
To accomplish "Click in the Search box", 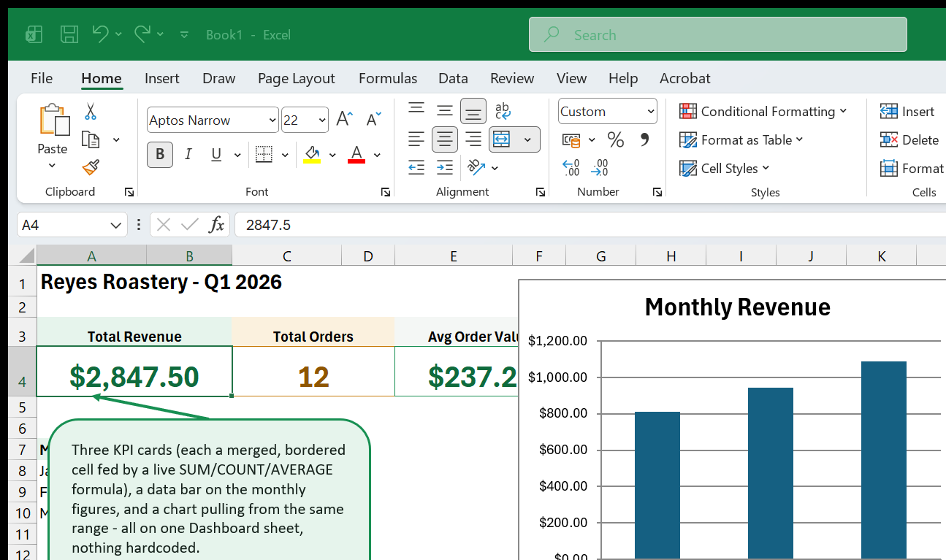I will tap(718, 34).
